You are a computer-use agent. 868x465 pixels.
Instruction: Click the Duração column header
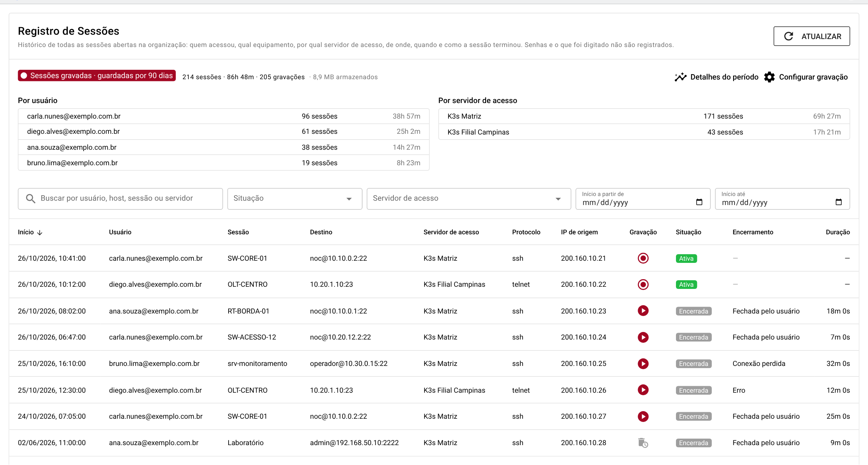(x=838, y=232)
